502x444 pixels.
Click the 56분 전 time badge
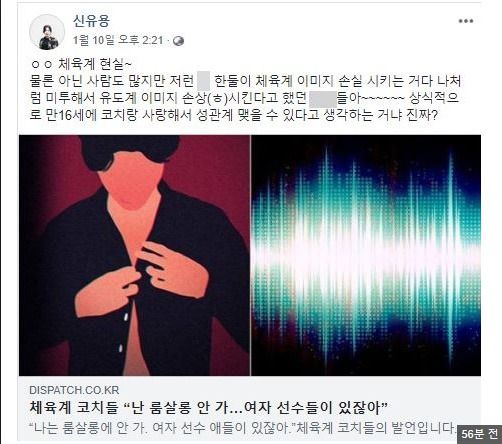(x=479, y=434)
